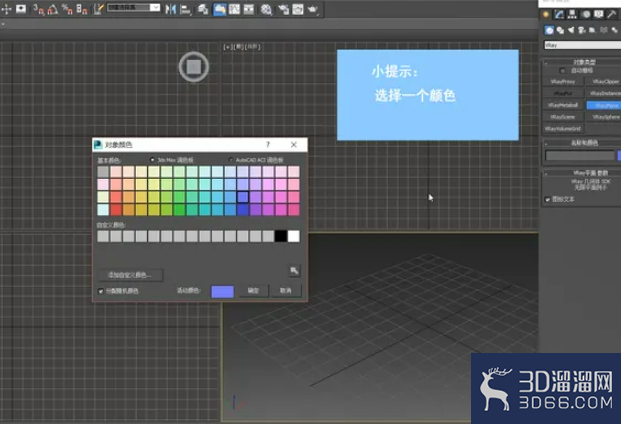Open the Layer Explorer icon

click(x=203, y=9)
